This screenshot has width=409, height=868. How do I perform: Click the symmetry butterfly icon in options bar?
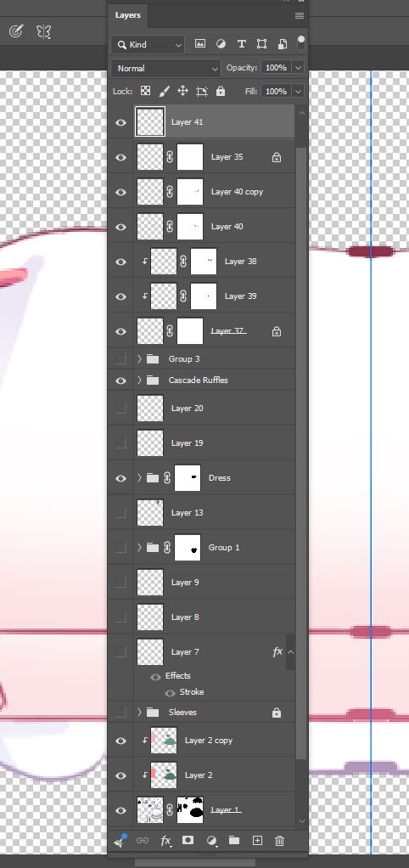(x=43, y=31)
